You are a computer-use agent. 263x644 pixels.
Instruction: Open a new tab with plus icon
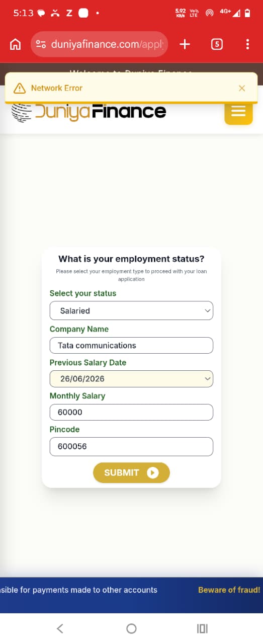coord(185,44)
